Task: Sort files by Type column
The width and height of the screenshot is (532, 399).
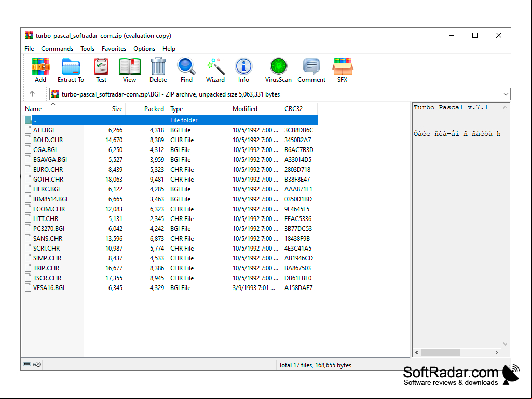Action: click(x=198, y=109)
